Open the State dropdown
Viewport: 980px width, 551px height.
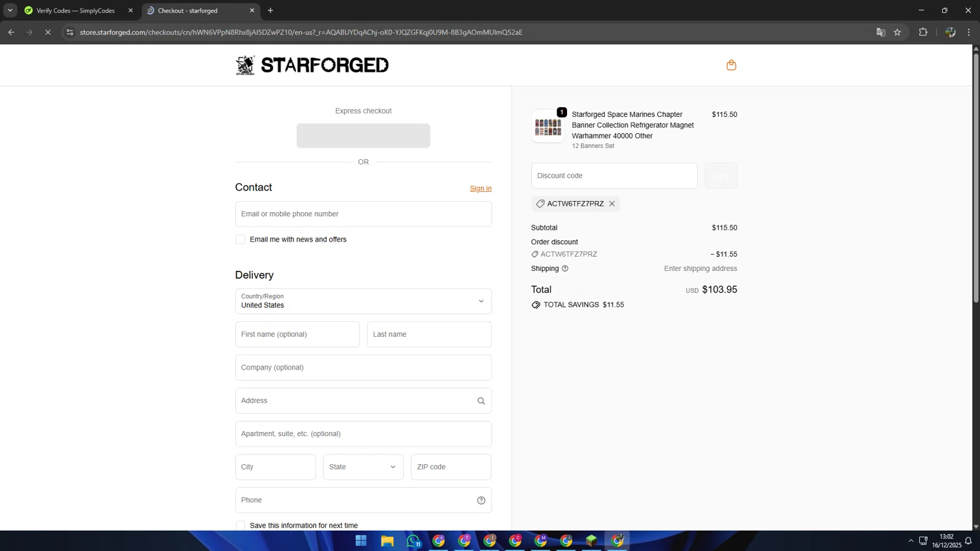(363, 467)
